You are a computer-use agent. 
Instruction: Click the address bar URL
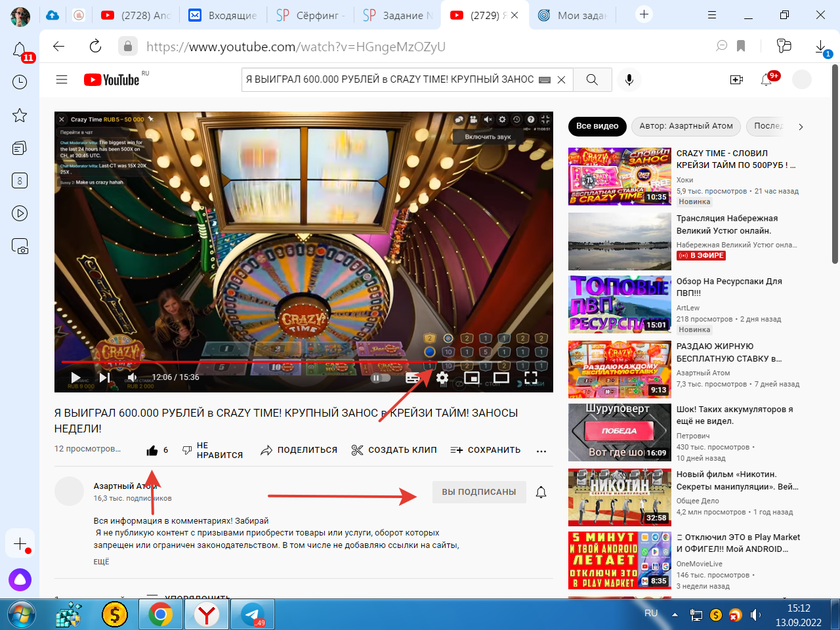[296, 47]
